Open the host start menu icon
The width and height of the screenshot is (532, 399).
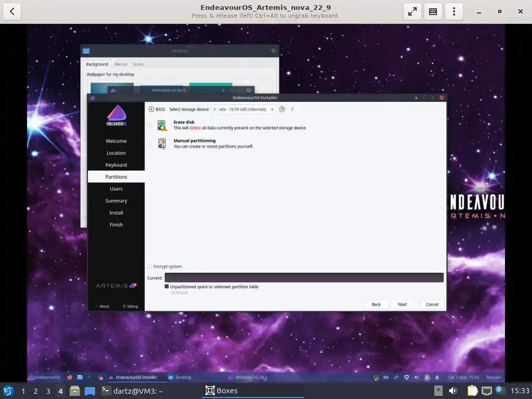coord(8,391)
